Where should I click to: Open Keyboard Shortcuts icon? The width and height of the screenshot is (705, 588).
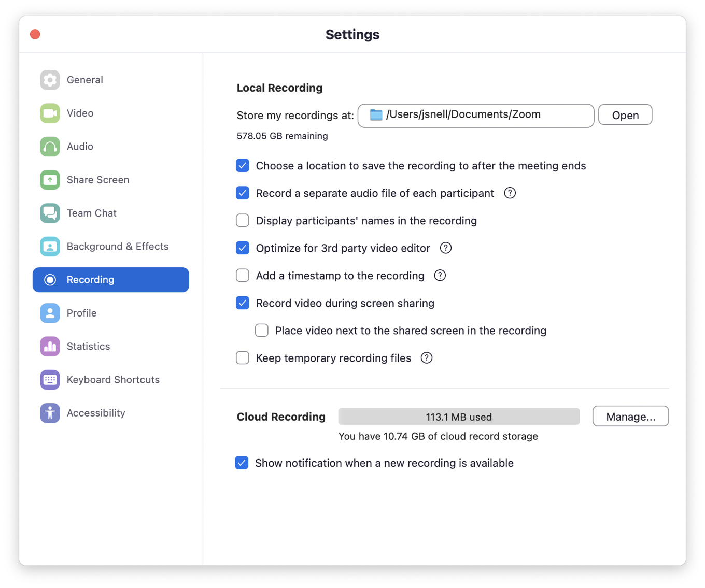point(50,380)
